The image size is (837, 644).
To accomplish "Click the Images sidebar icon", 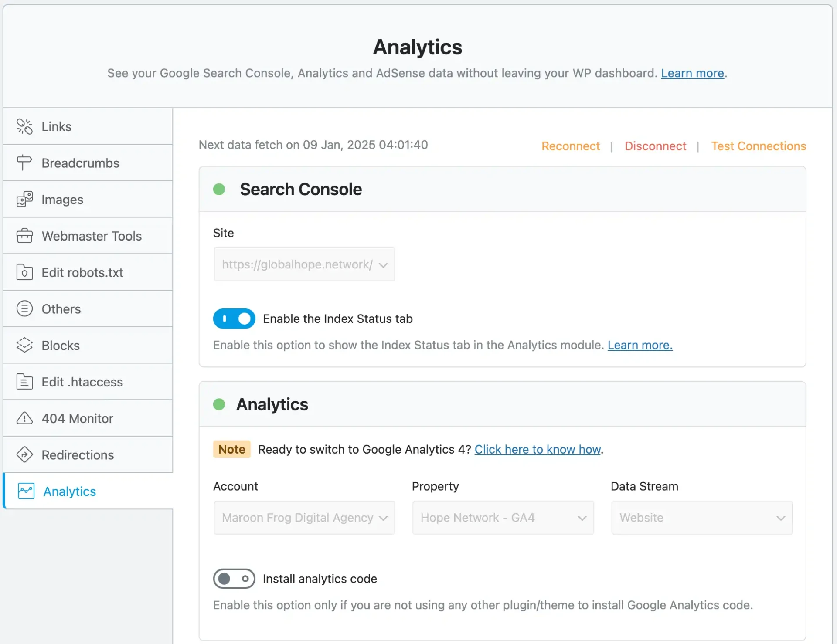I will click(x=24, y=200).
